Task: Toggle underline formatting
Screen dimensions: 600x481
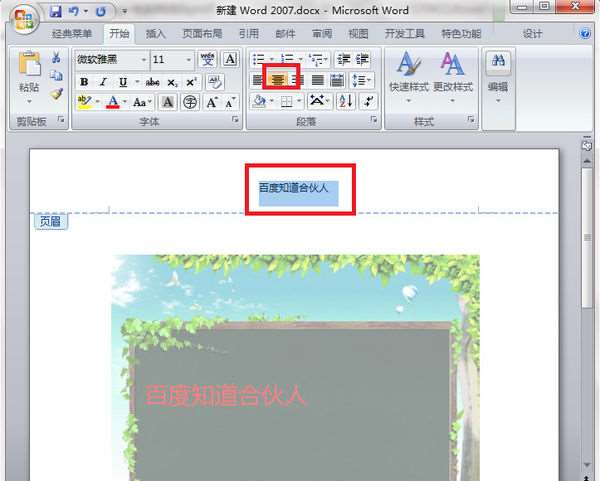Action: click(123, 82)
